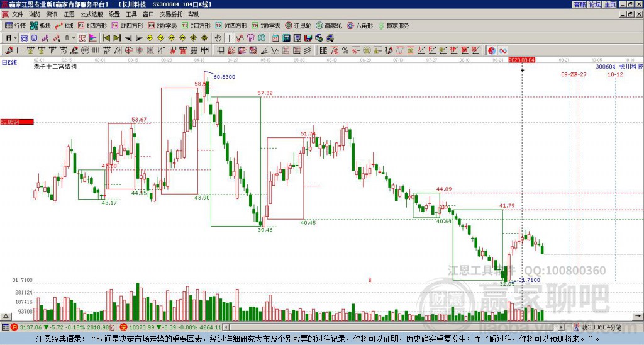This screenshot has height=345, width=644.
Task: Toggle the crosshair cursor tool
Action: (229, 38)
